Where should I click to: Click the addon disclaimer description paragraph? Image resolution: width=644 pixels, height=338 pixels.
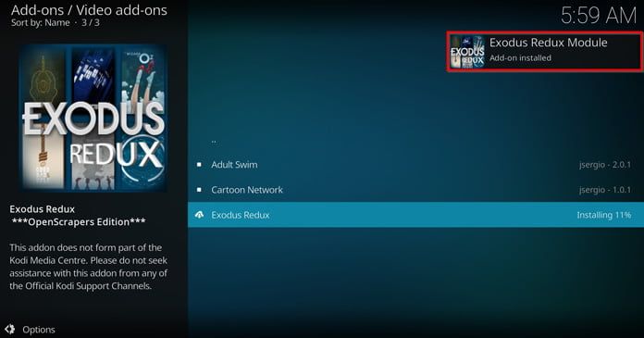pyautogui.click(x=88, y=267)
